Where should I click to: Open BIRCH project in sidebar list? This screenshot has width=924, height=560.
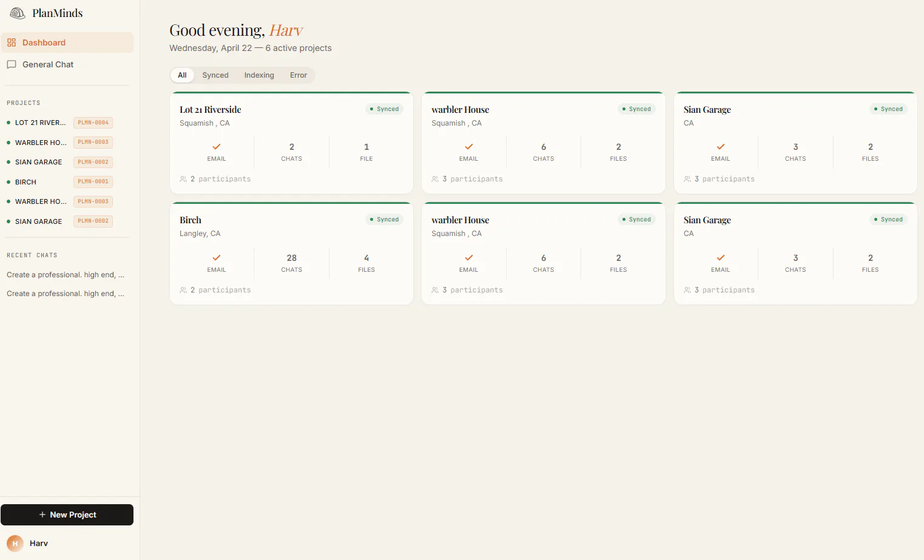tap(26, 182)
